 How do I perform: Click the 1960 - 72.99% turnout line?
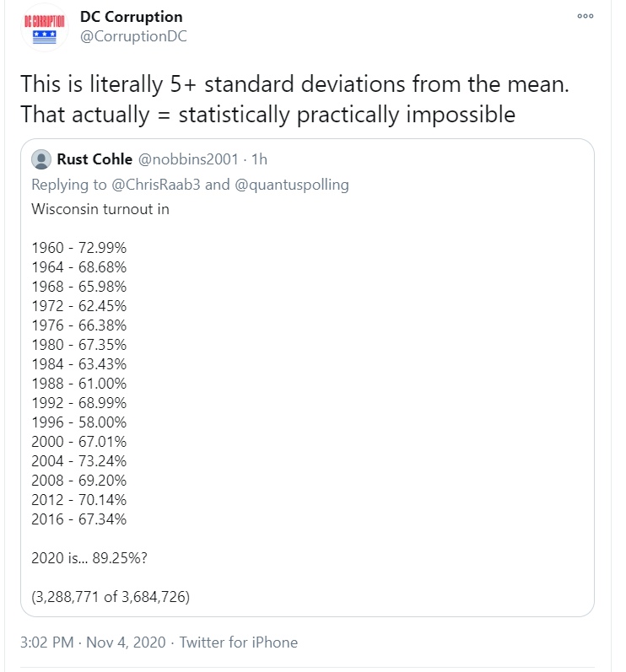pyautogui.click(x=79, y=248)
